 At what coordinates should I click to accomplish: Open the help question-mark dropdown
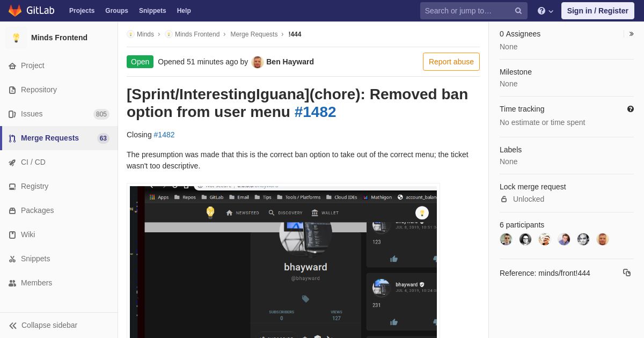(545, 11)
